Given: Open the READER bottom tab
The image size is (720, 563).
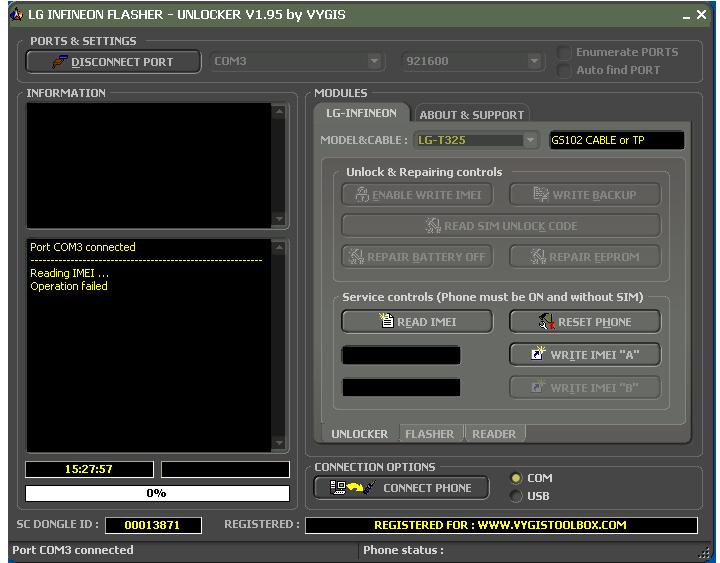Looking at the screenshot, I should pos(494,434).
